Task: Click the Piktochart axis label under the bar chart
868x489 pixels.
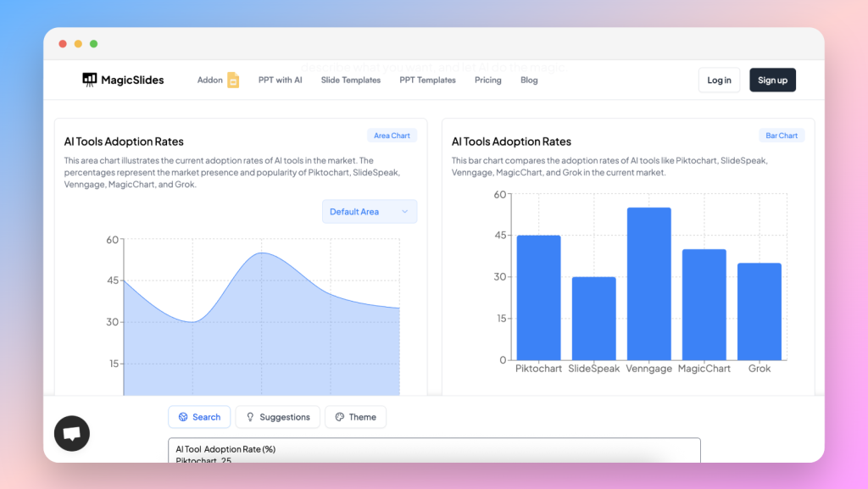Action: [x=538, y=369]
